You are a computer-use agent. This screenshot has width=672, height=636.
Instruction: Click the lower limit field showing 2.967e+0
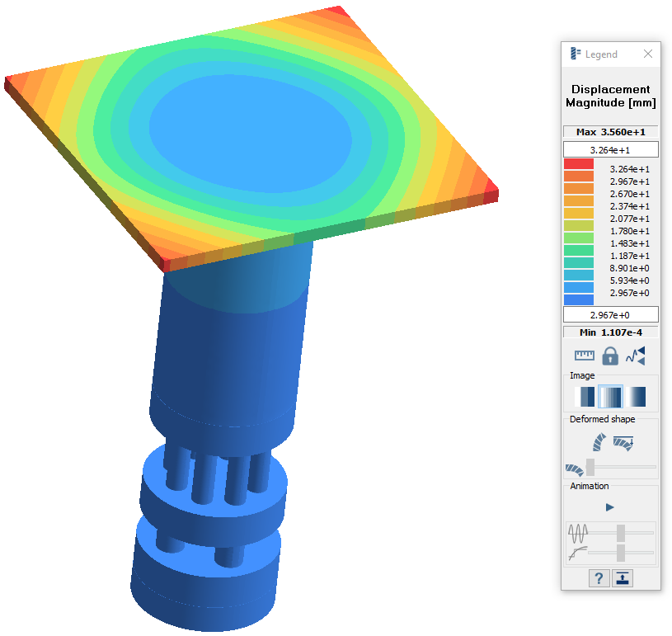click(x=610, y=314)
